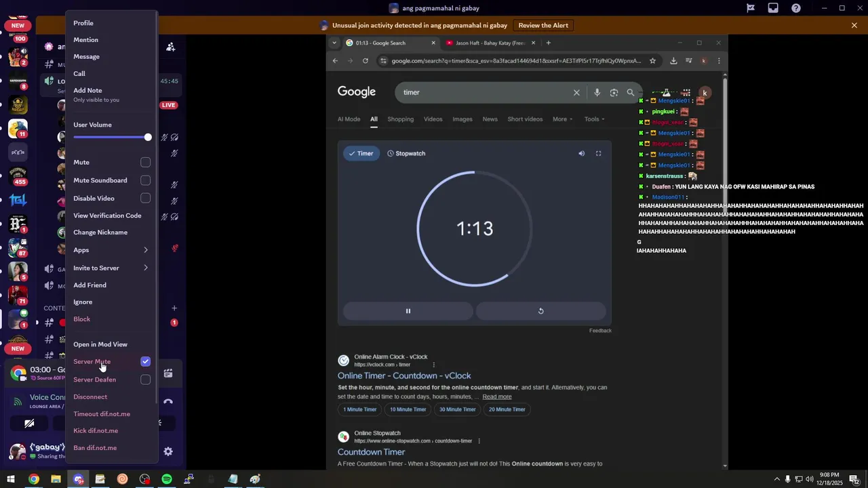Viewport: 868px width, 488px height.
Task: Open the Discord help question-mark icon
Action: click(796, 8)
